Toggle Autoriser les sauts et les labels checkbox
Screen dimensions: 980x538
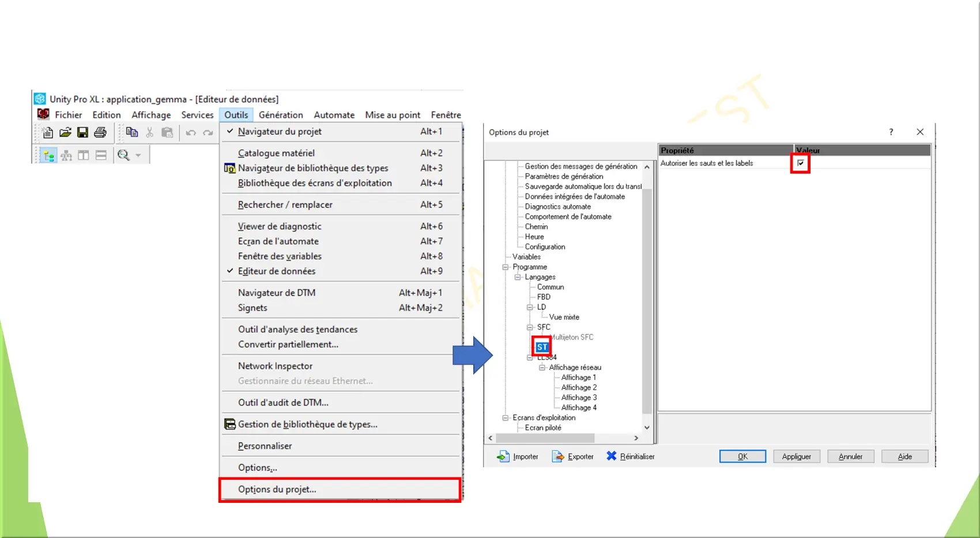pos(801,163)
